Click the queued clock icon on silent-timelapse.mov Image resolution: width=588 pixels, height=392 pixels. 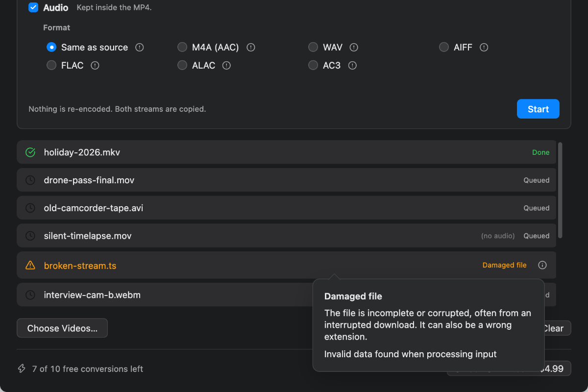30,236
